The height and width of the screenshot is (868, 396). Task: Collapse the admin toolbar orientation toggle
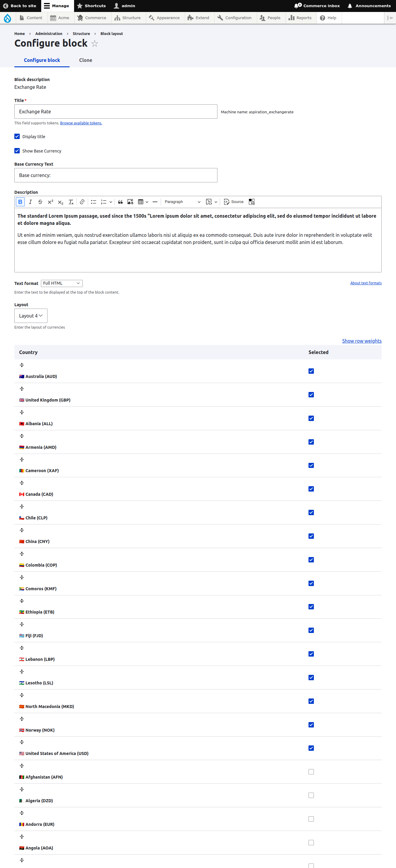pyautogui.click(x=390, y=18)
